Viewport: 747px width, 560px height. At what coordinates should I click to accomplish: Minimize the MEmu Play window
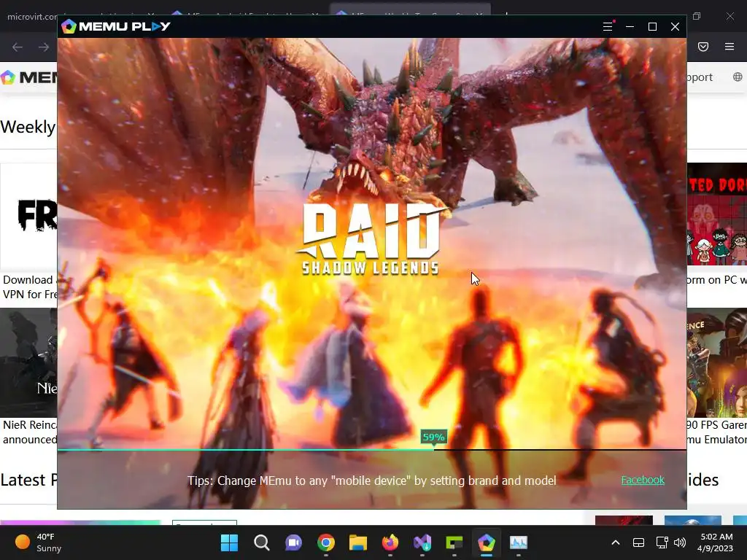coord(630,26)
